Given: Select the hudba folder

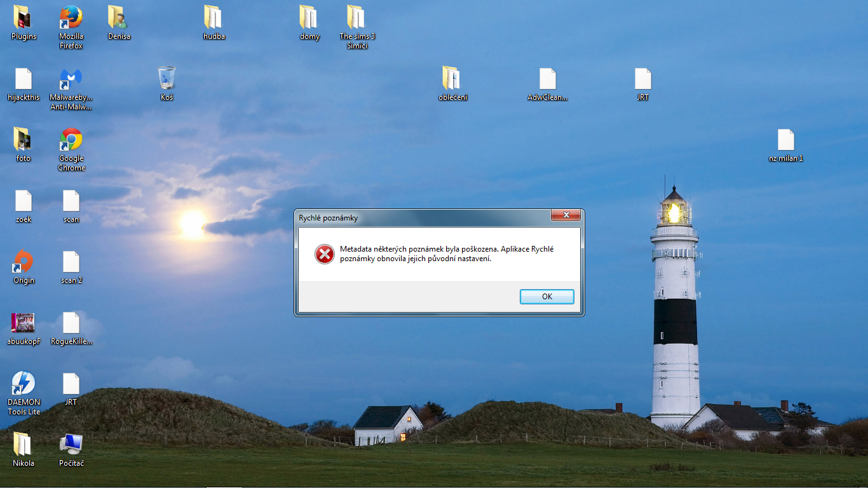Looking at the screenshot, I should click(x=214, y=17).
